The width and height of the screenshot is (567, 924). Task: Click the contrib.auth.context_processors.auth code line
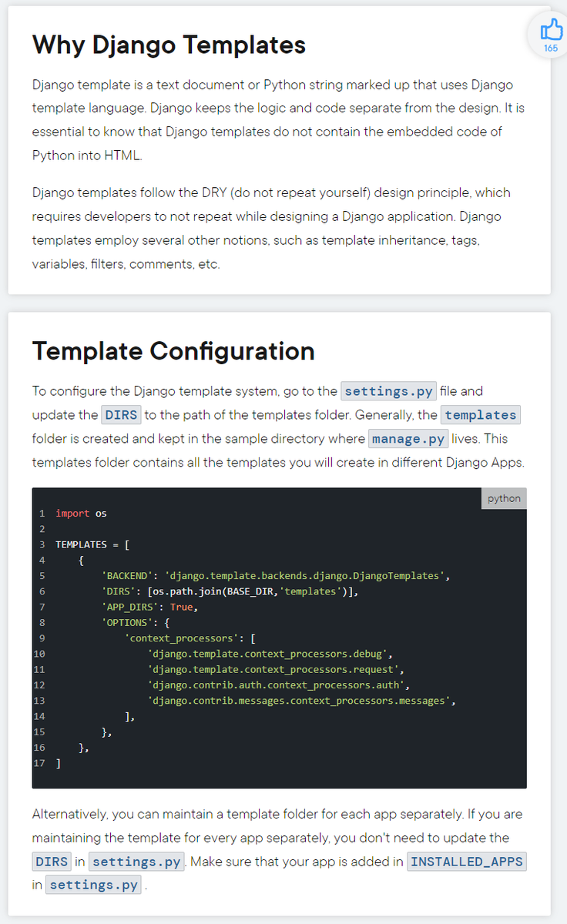pyautogui.click(x=279, y=685)
